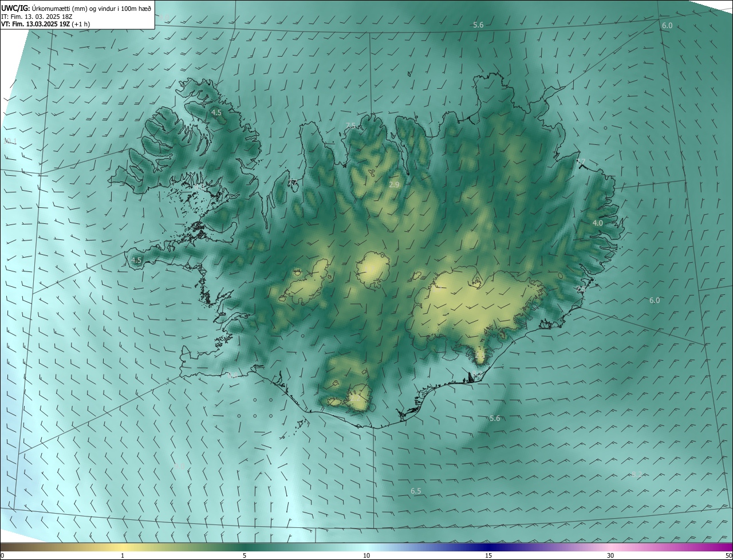
Task: Select the 4.5 value on Snæfellsnes peninsula
Action: point(136,260)
